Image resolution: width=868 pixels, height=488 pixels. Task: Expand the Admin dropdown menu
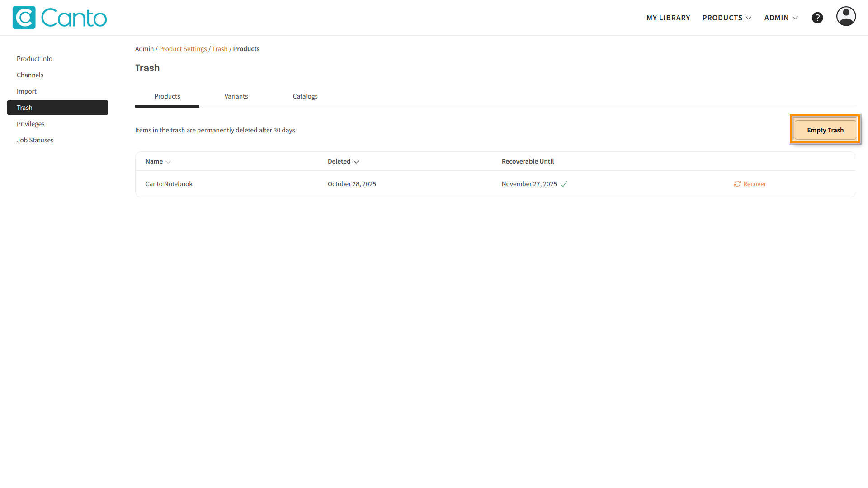[x=781, y=18]
